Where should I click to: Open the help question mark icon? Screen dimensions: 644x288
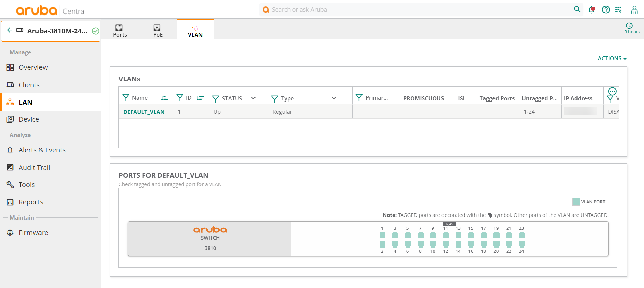(606, 10)
